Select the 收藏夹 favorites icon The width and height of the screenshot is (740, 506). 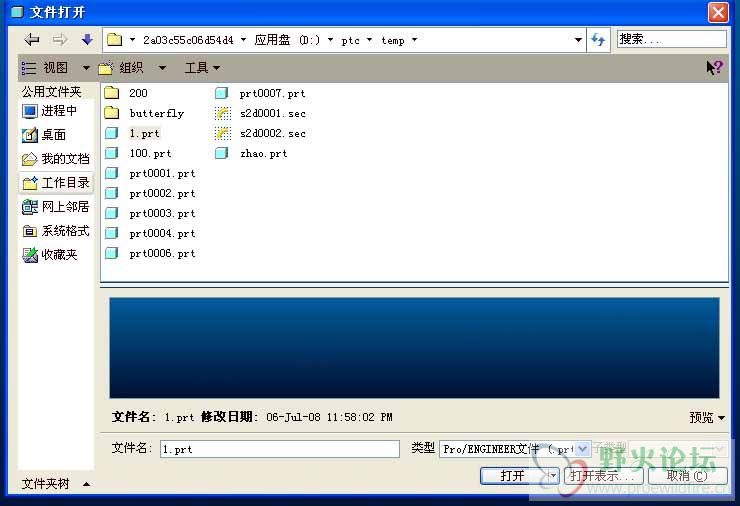click(x=30, y=255)
